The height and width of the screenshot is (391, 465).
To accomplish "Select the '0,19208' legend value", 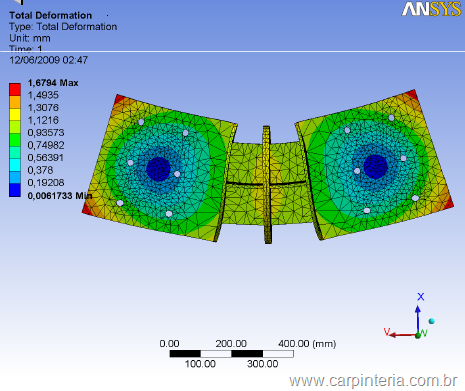I will (x=46, y=182).
